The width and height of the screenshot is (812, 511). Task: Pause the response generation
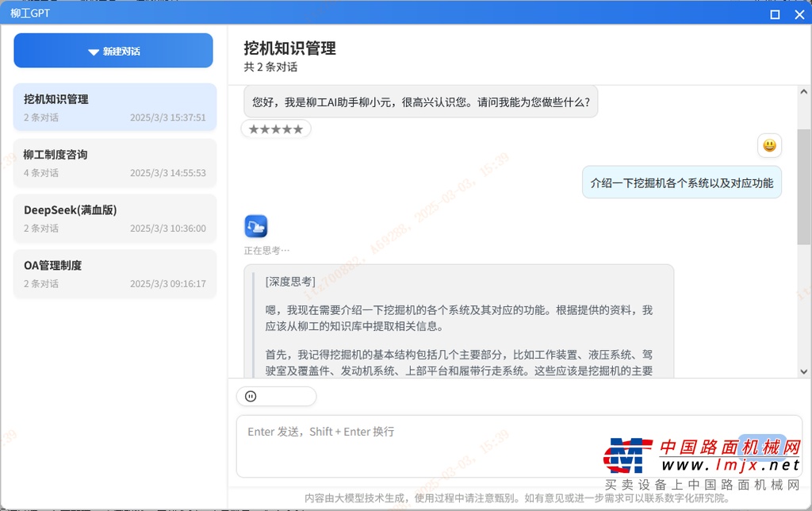[x=251, y=397]
